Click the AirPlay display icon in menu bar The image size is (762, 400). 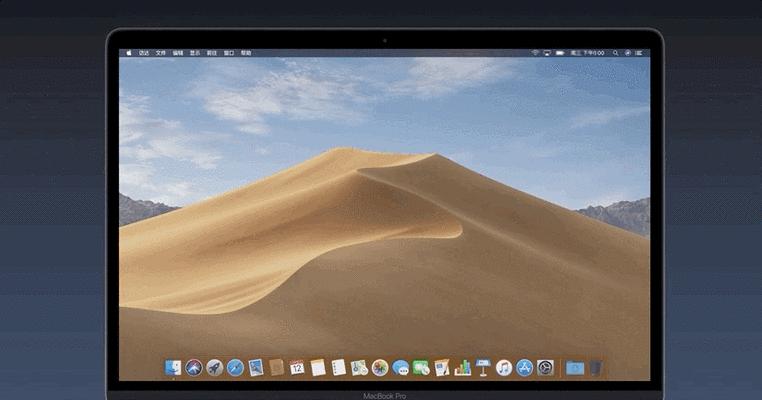click(547, 53)
